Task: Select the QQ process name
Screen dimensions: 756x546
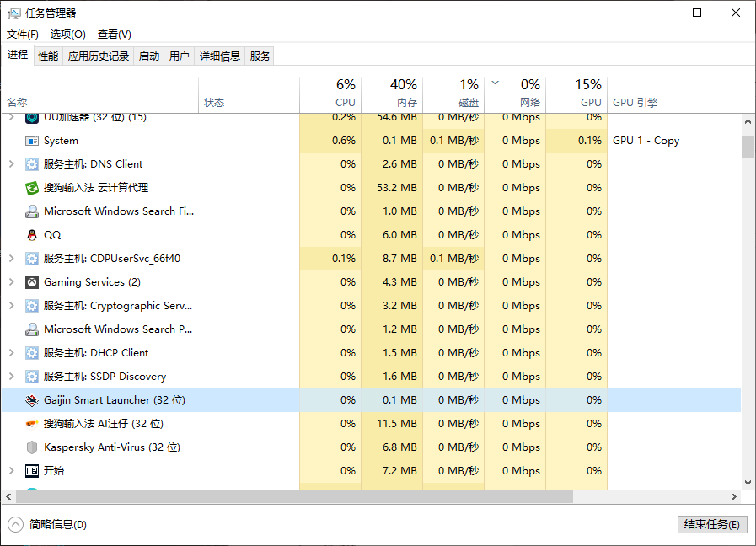Action: coord(52,235)
